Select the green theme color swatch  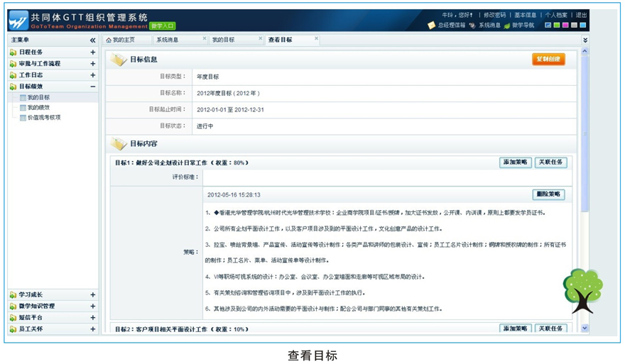click(556, 26)
